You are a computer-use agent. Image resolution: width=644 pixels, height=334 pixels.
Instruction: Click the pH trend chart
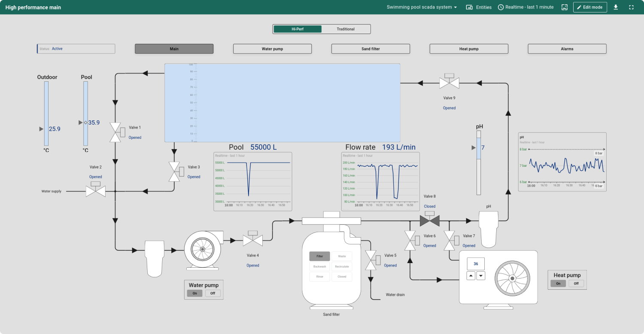point(562,162)
